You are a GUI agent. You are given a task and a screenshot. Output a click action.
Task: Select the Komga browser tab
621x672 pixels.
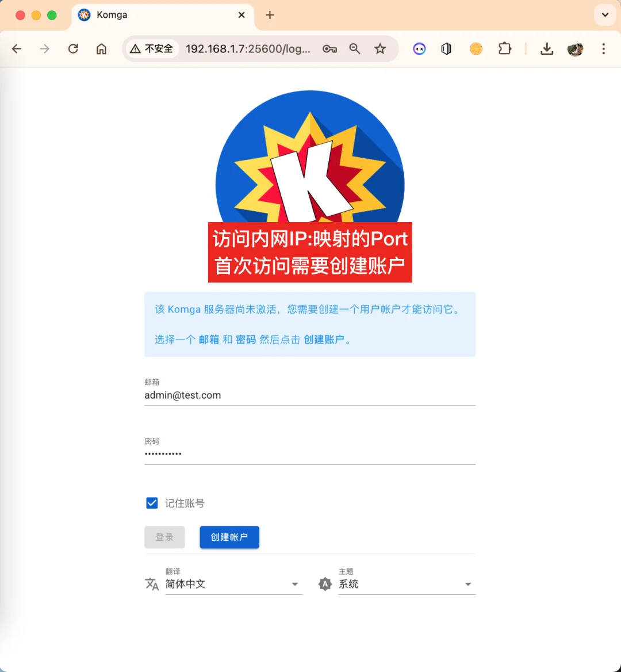tap(163, 16)
